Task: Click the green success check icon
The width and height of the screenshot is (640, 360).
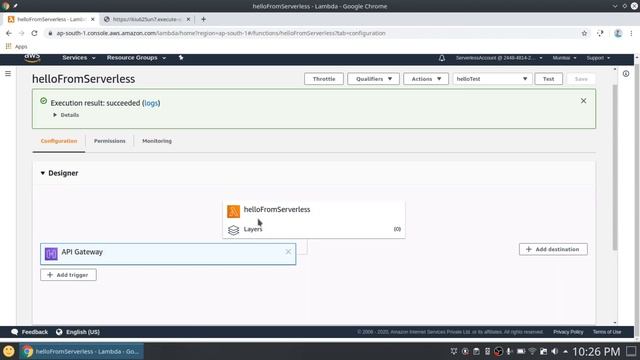Action: 44,101
